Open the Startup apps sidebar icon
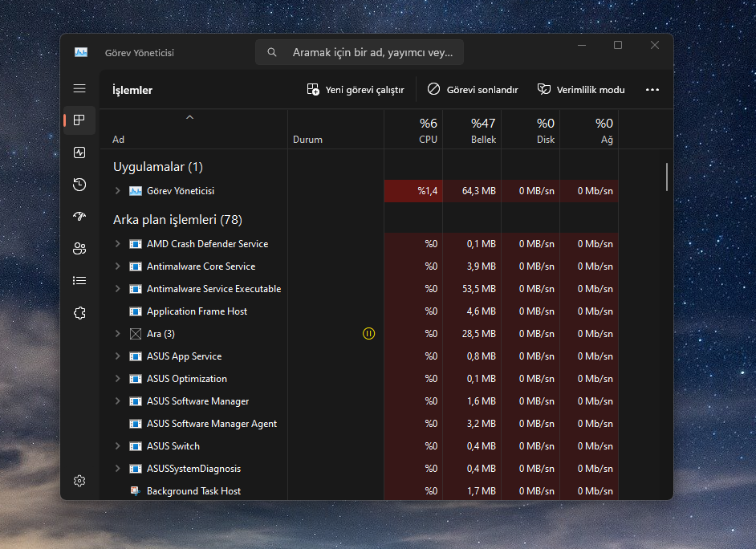The image size is (756, 549). (x=79, y=217)
